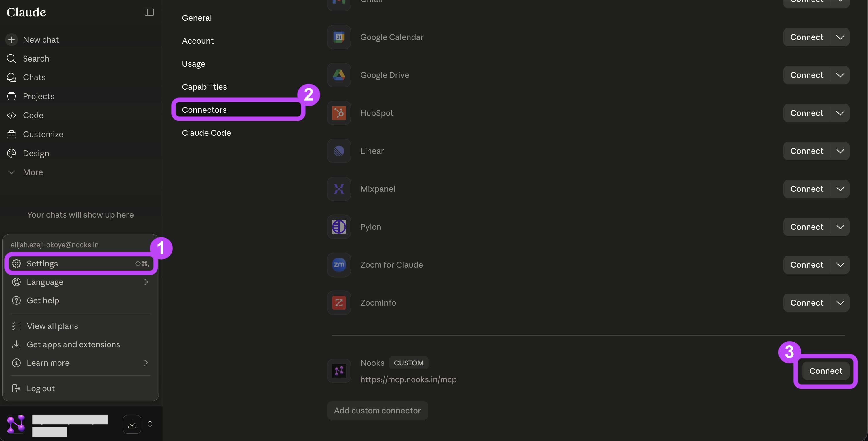The image size is (868, 441).
Task: Select the Connectors settings tab
Action: click(239, 110)
